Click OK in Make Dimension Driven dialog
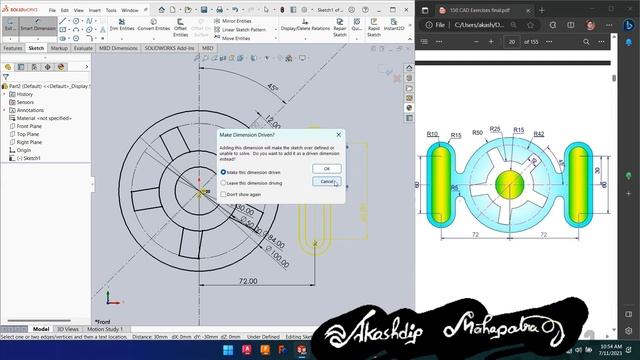Viewport: 640px width, 360px height. (327, 169)
